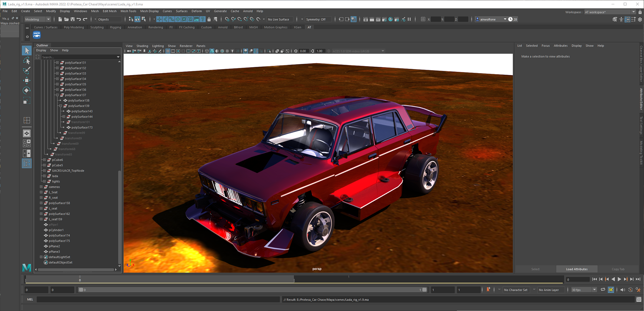Toggle viewport use all lights icon
Screen dimensions: 644x311
coord(232,51)
